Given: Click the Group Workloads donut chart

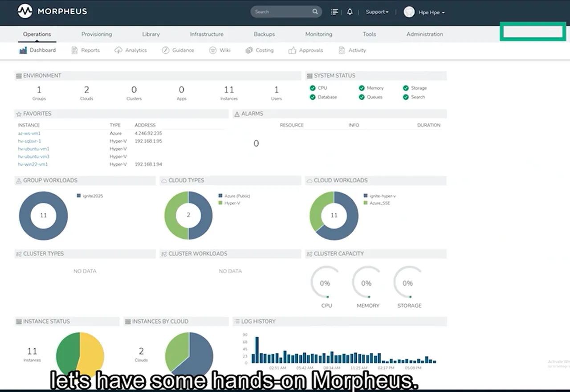Looking at the screenshot, I should (x=43, y=215).
